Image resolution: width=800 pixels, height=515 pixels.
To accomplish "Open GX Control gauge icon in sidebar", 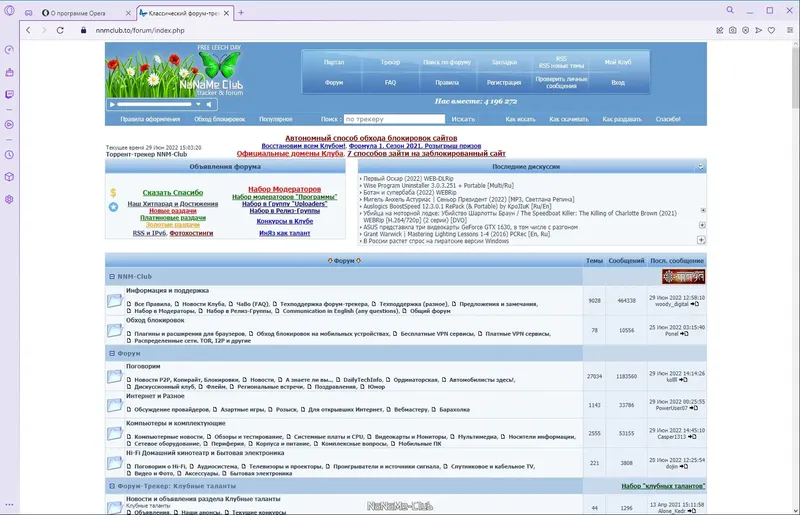I will [9, 50].
